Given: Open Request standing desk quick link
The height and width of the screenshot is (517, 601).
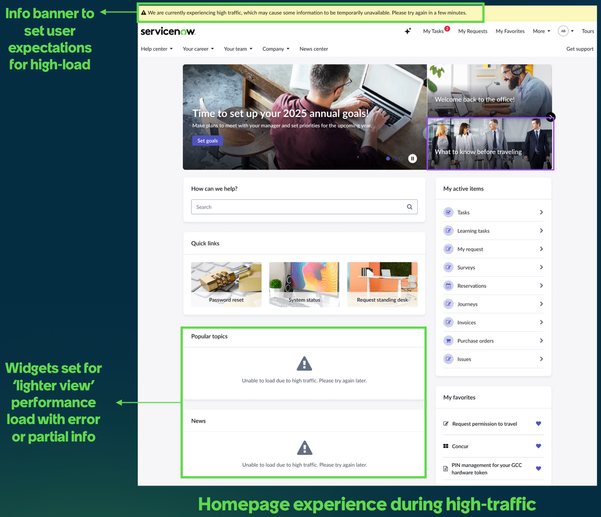Looking at the screenshot, I should click(382, 284).
